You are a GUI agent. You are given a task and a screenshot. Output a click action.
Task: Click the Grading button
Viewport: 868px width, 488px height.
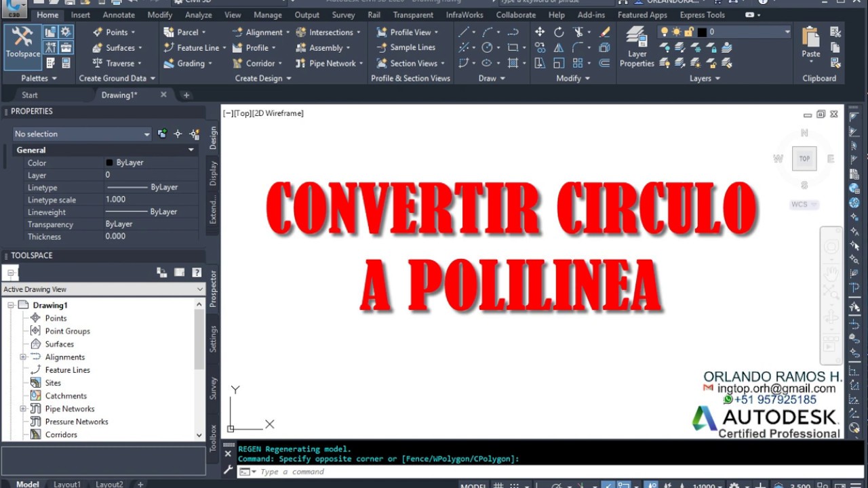click(188, 63)
